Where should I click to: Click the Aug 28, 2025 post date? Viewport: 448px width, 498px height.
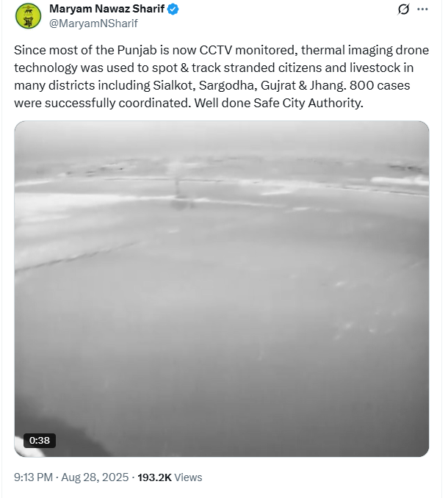(x=95, y=477)
